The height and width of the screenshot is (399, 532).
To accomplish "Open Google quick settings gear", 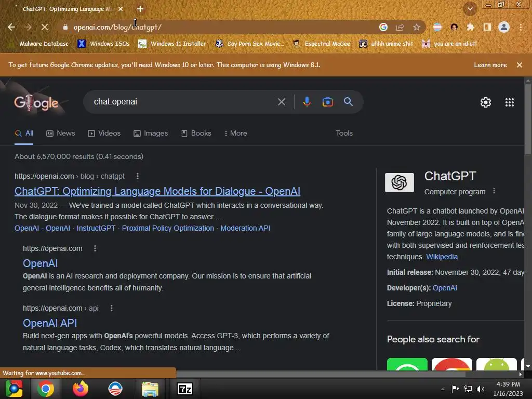I will [486, 102].
